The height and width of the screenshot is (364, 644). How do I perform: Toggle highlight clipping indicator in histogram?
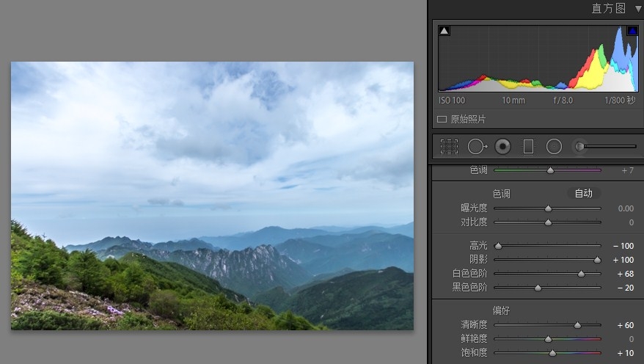pyautogui.click(x=632, y=31)
